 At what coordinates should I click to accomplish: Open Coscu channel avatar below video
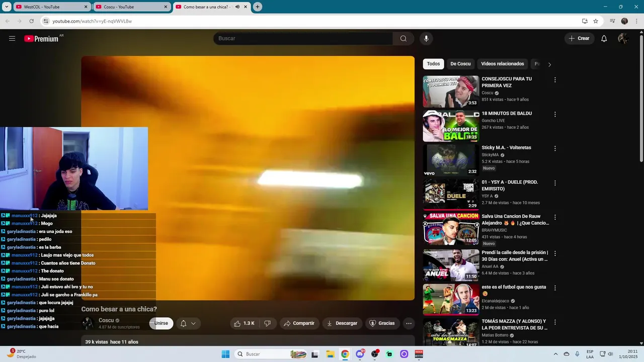click(88, 323)
